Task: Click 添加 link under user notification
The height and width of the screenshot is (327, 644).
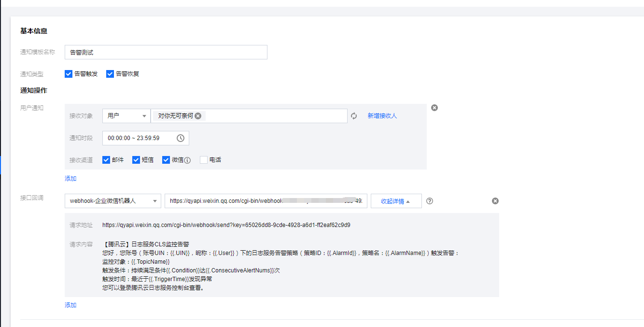Action: pos(70,179)
